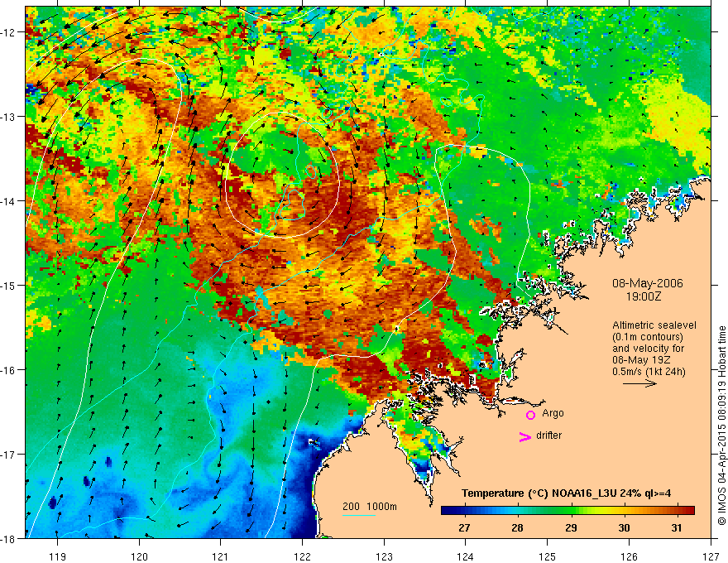Click the '-14' latitude axis label
This screenshot has height=563, width=728.
(8, 201)
